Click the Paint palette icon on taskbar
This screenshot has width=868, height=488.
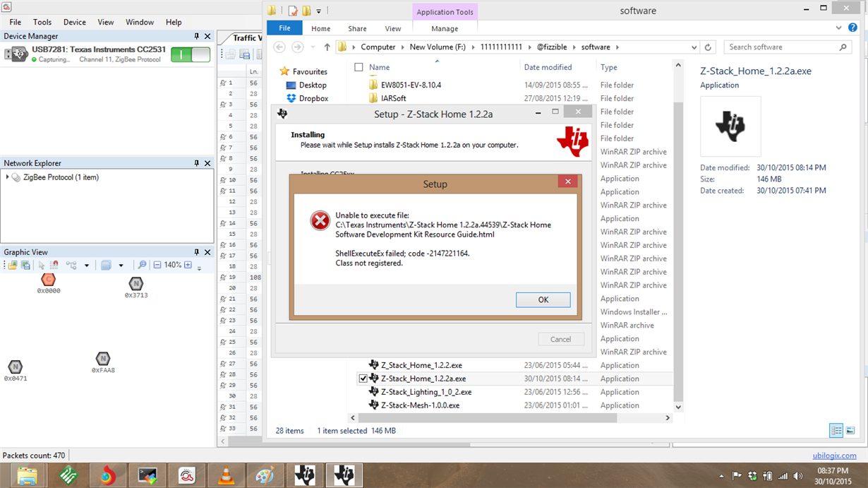[265, 475]
